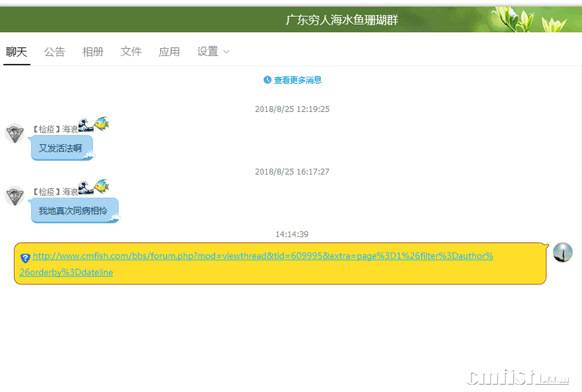Switch to the 公告 tab

click(55, 52)
